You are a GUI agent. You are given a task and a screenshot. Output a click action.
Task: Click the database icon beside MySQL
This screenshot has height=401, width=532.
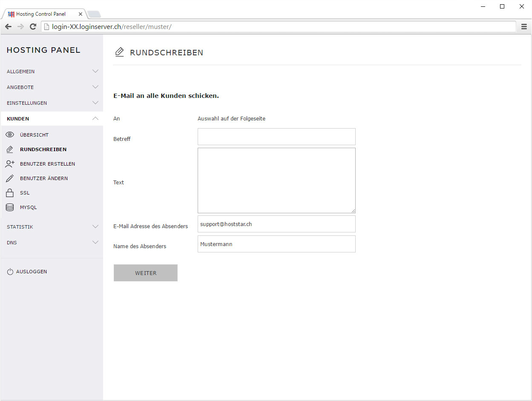coord(10,207)
